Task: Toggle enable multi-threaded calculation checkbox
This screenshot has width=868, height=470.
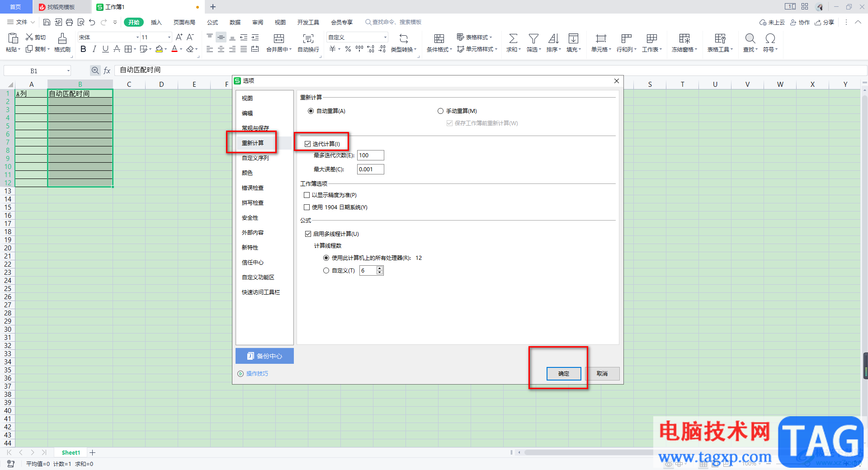Action: (x=308, y=234)
